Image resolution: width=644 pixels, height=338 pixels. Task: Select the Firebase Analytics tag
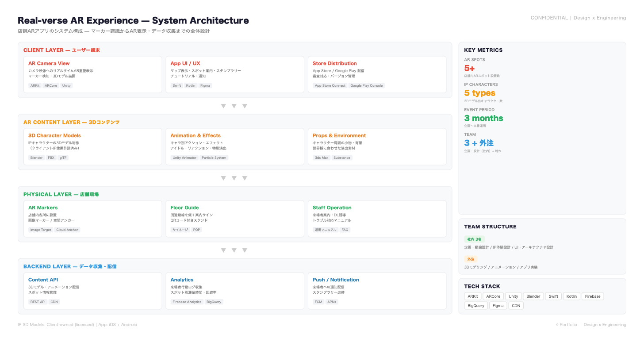187,302
